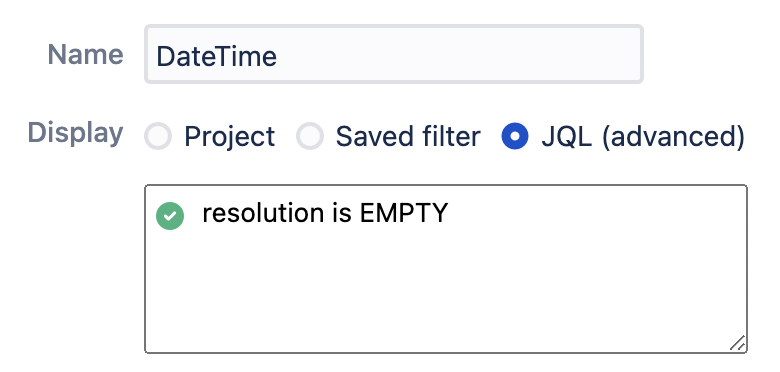Click the JQL (advanced) option label

643,137
